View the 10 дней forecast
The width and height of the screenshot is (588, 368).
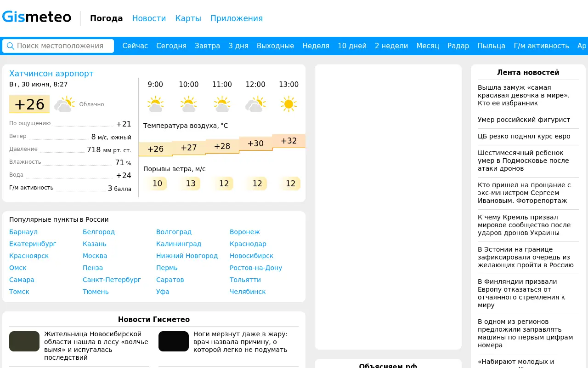[352, 46]
